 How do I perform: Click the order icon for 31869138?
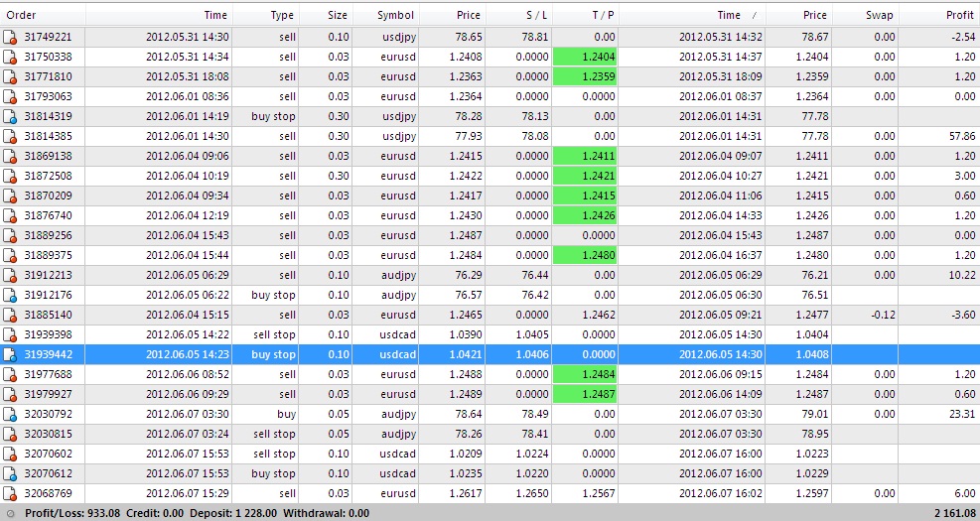[x=10, y=157]
